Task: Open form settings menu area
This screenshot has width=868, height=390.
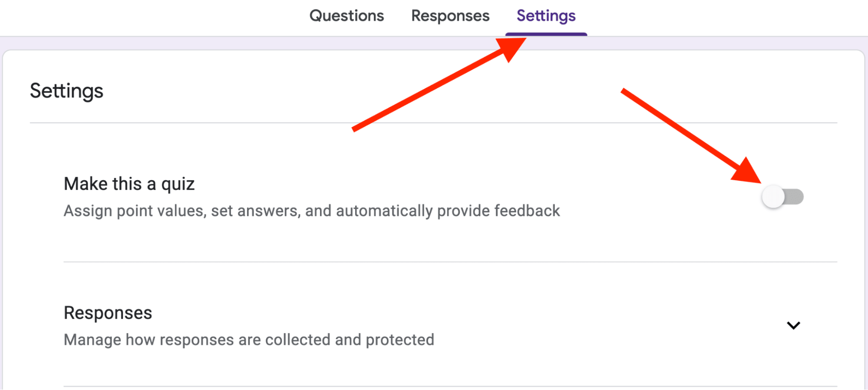Action: (x=546, y=16)
